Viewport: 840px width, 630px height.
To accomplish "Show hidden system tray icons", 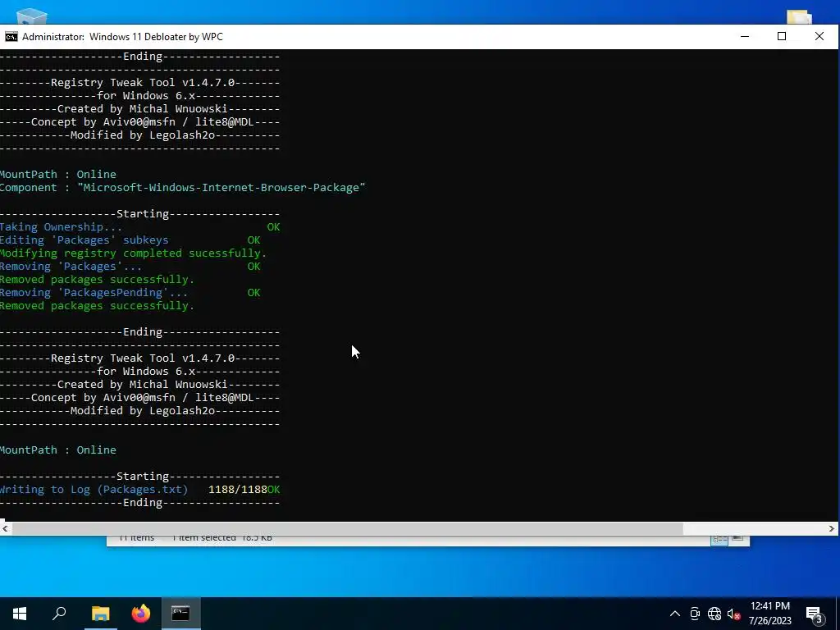I will tap(675, 614).
